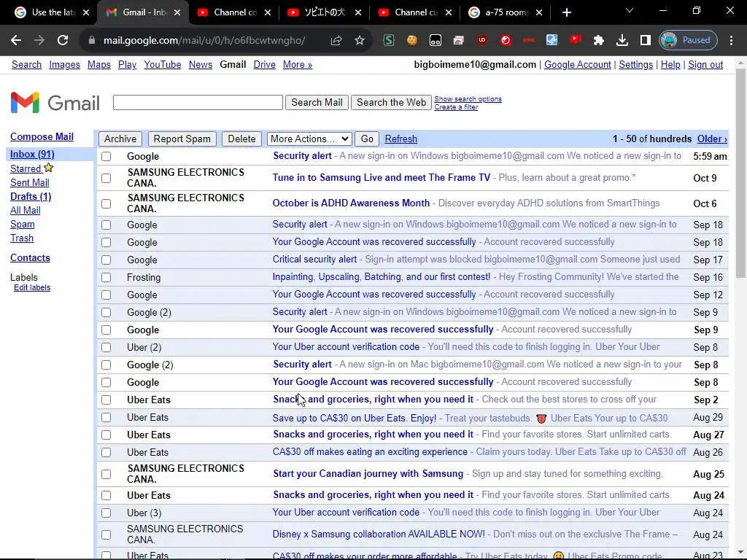The height and width of the screenshot is (560, 747).
Task: Open the Extensions puzzle piece icon
Action: [x=599, y=41]
